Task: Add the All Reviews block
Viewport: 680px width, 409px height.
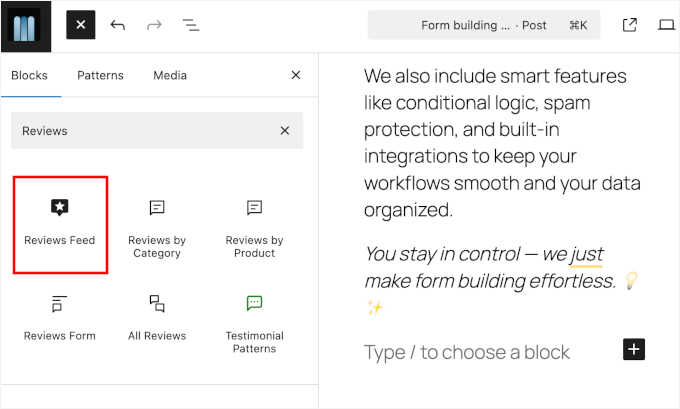Action: 157,318
